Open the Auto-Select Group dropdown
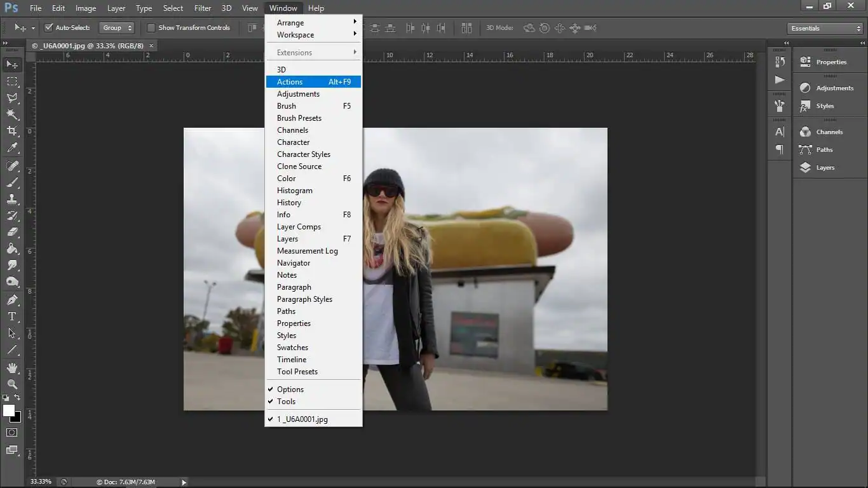Image resolution: width=868 pixels, height=488 pixels. [117, 27]
